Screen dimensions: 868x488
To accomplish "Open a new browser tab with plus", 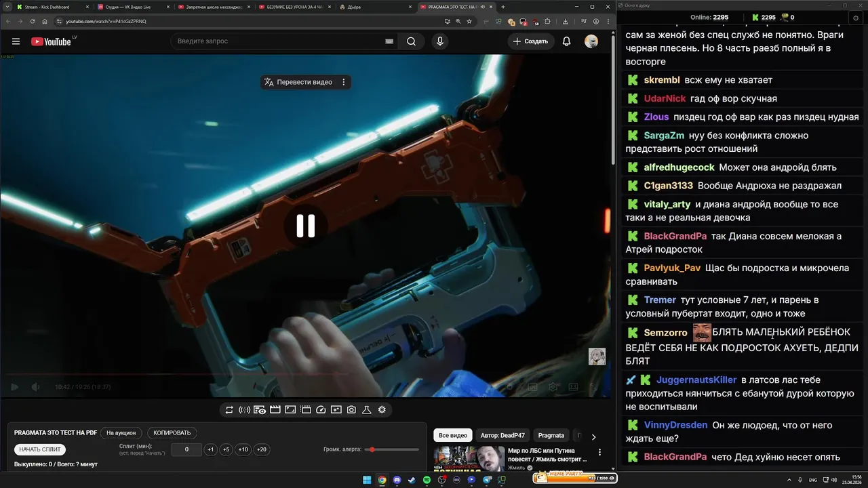I will pyautogui.click(x=502, y=7).
